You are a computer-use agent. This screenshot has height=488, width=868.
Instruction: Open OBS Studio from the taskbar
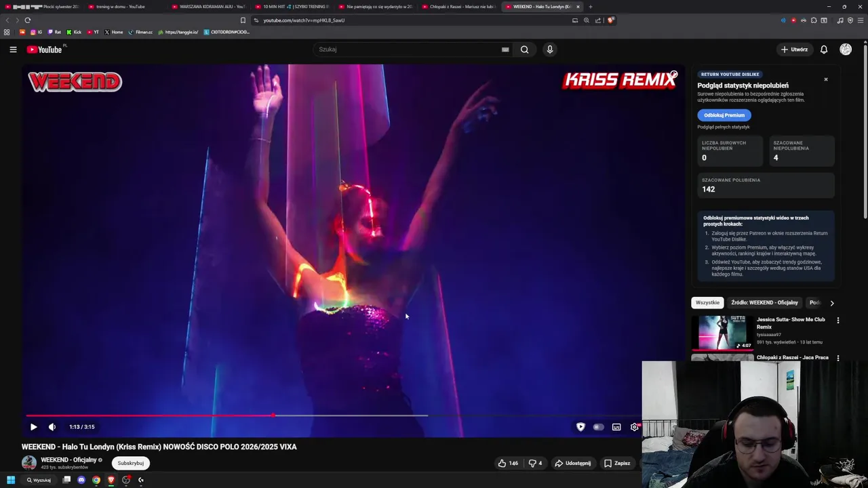(126, 480)
